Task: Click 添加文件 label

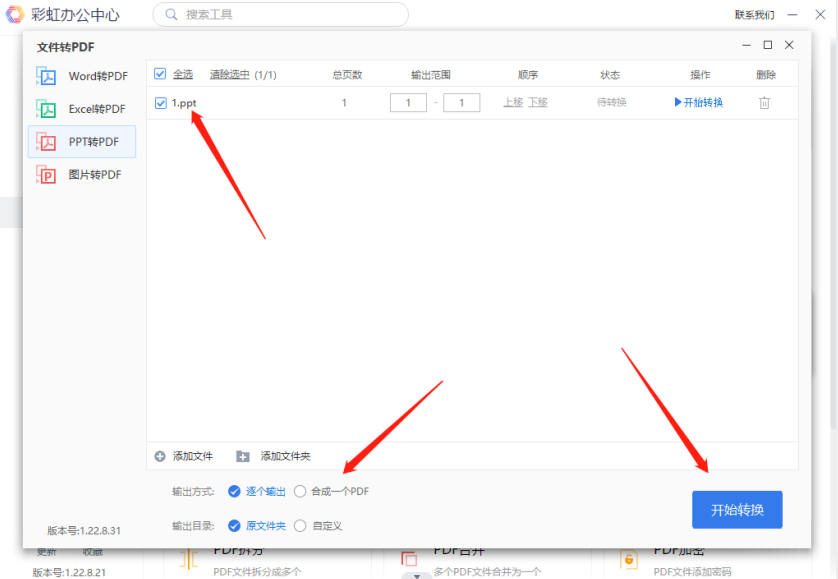Action: point(192,456)
